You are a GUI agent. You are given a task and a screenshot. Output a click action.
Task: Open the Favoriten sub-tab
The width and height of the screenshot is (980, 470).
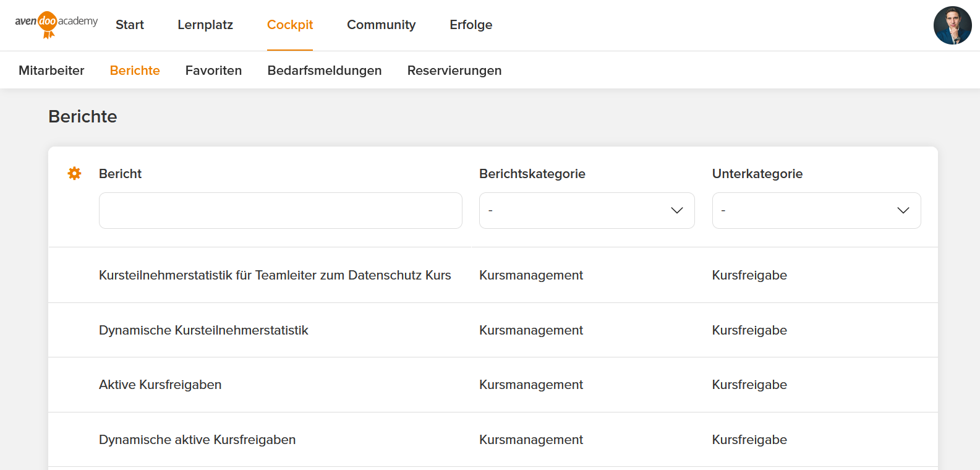point(213,70)
